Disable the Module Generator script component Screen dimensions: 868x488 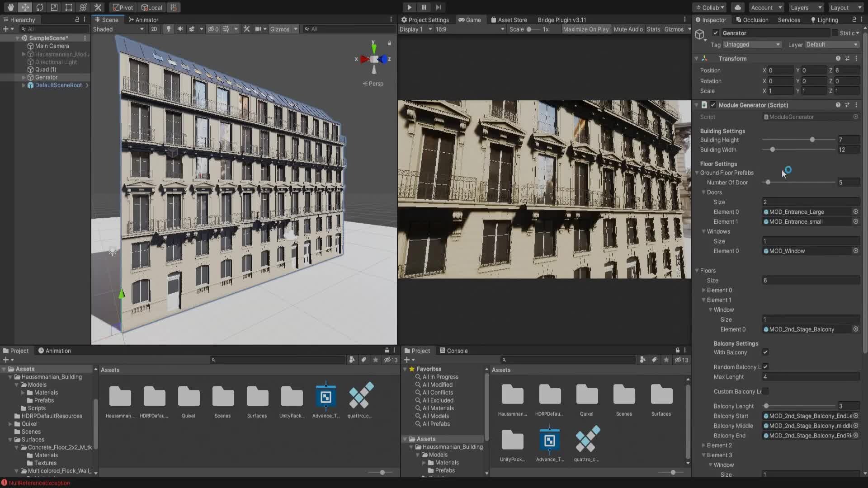[712, 105]
